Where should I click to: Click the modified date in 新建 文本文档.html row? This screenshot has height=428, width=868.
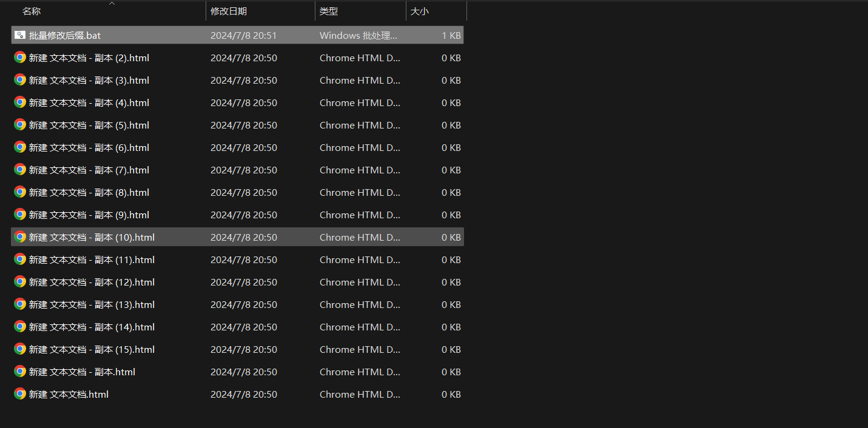tap(243, 394)
